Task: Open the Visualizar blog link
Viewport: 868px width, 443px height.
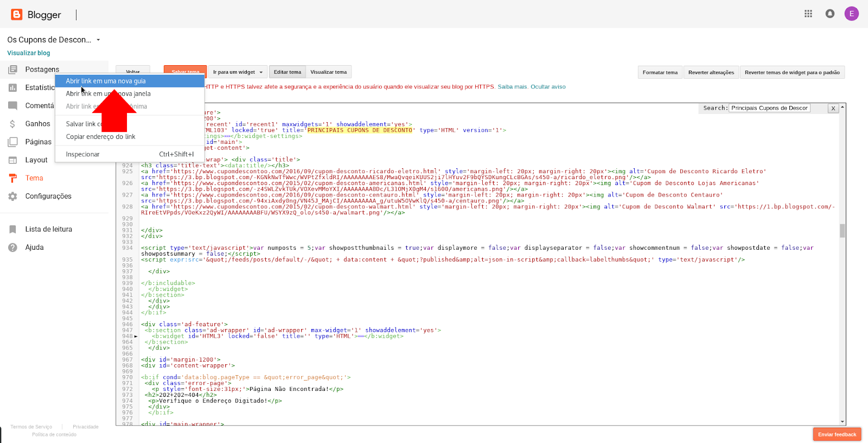Action: click(29, 53)
